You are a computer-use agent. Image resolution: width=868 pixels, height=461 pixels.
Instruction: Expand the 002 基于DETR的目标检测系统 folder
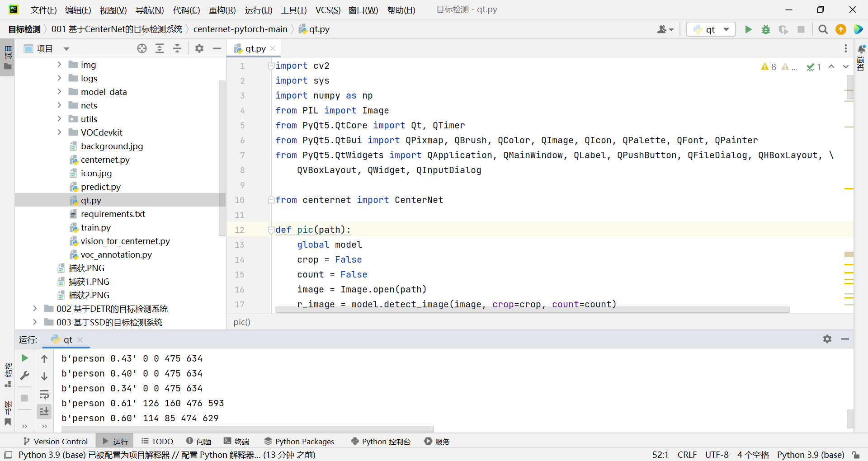coord(35,309)
